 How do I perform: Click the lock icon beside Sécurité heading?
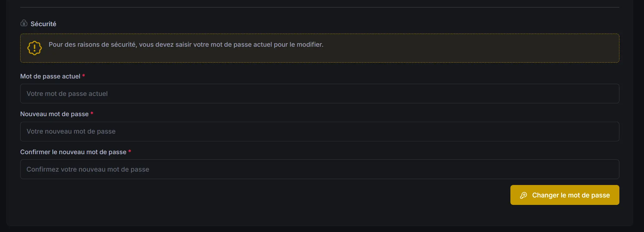24,23
